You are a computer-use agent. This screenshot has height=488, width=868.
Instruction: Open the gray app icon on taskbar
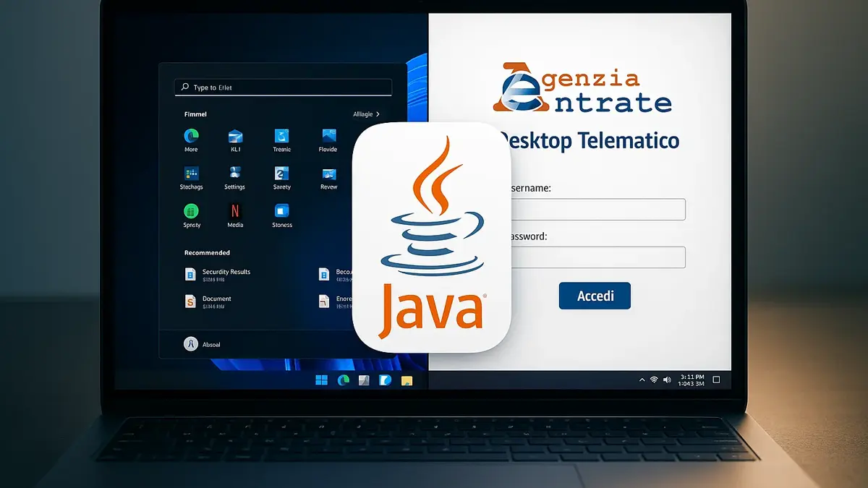coord(365,380)
